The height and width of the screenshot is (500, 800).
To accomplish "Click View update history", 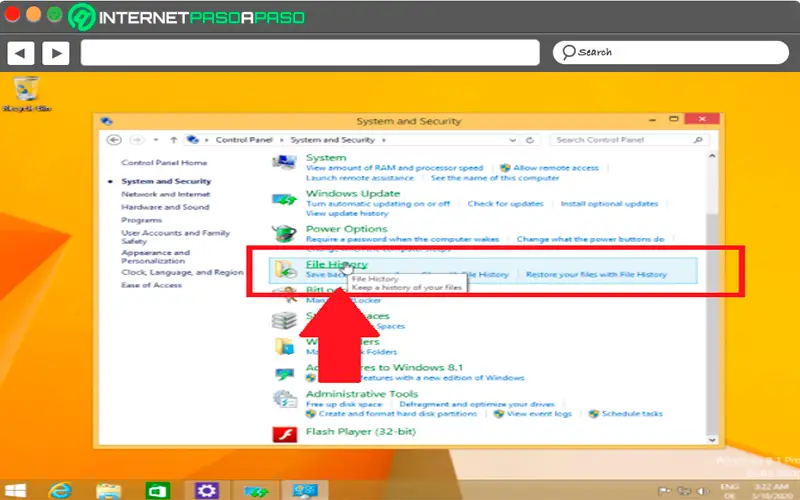I will pyautogui.click(x=347, y=213).
